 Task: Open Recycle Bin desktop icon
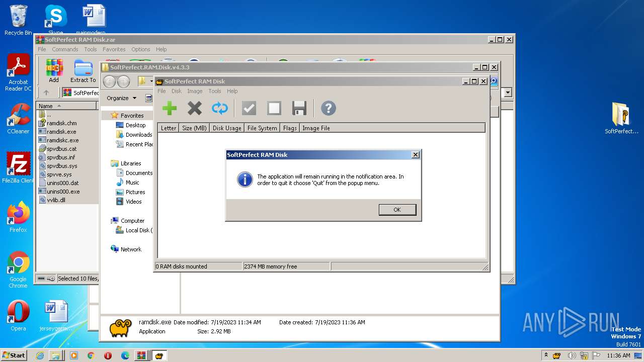pyautogui.click(x=18, y=20)
